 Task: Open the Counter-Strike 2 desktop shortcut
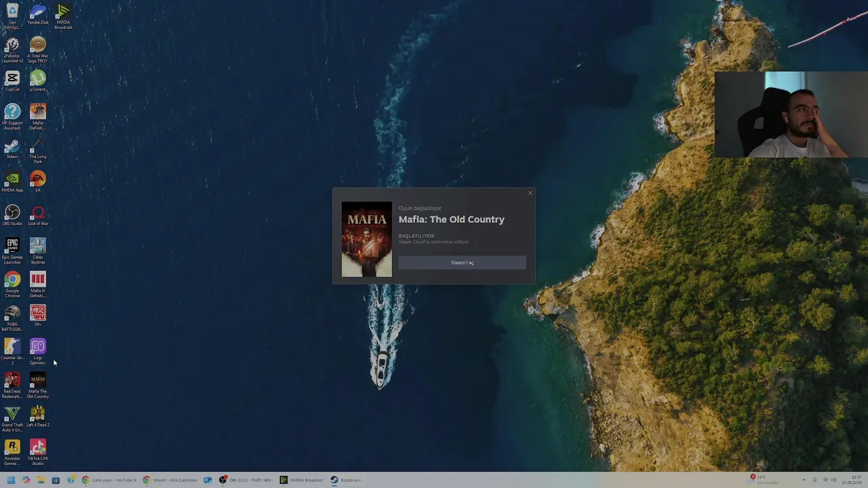pyautogui.click(x=12, y=352)
